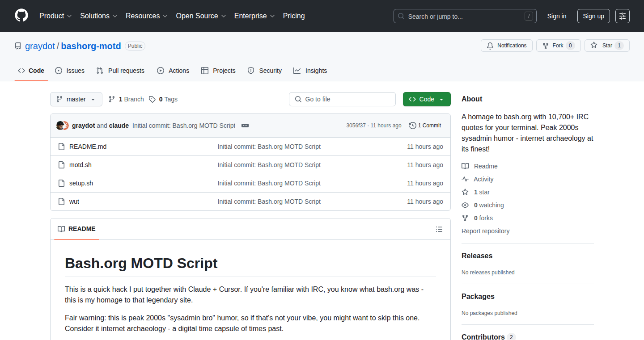Screen dimensions: 644x340
Task: Open the Security tab
Action: pyautogui.click(x=265, y=71)
